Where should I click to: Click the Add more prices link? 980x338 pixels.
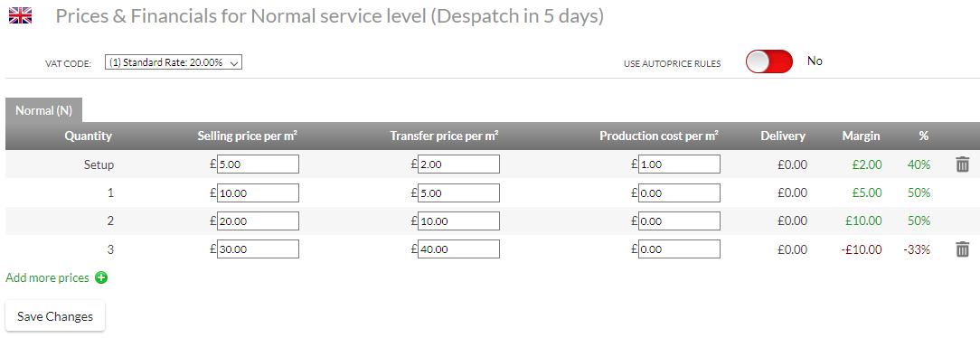[48, 278]
